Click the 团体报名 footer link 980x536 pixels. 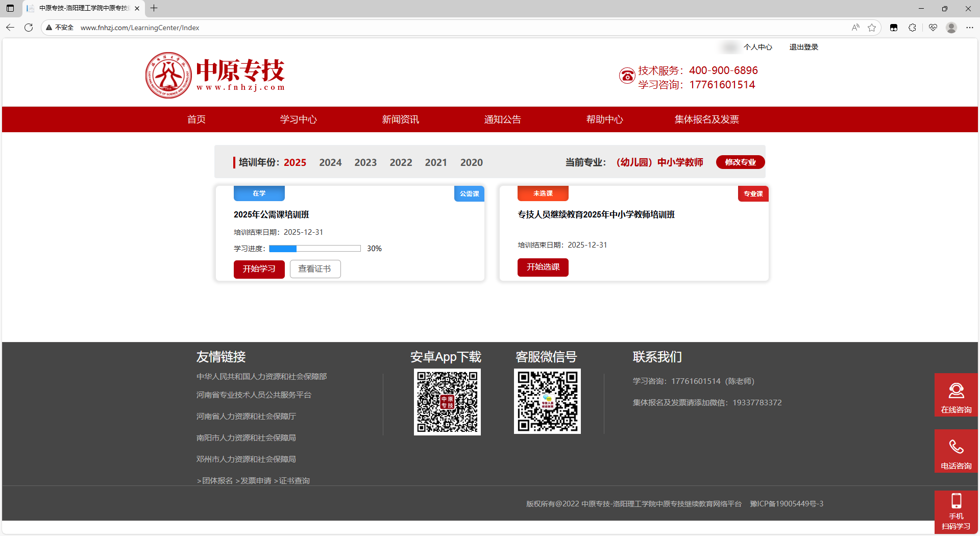coord(215,480)
